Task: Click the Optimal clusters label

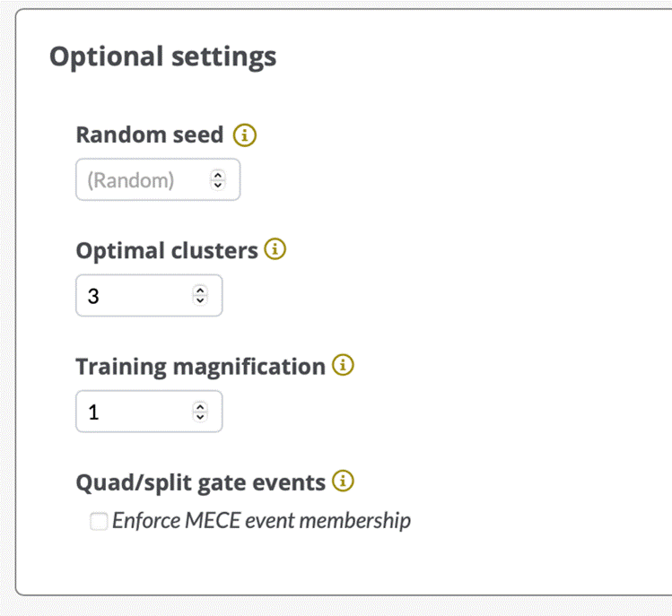Action: click(x=167, y=251)
